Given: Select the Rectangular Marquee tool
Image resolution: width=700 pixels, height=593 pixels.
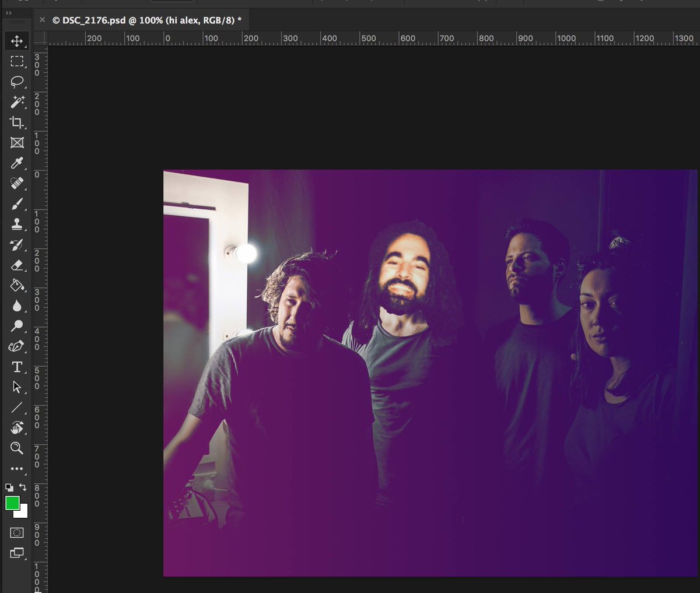Looking at the screenshot, I should [x=17, y=61].
